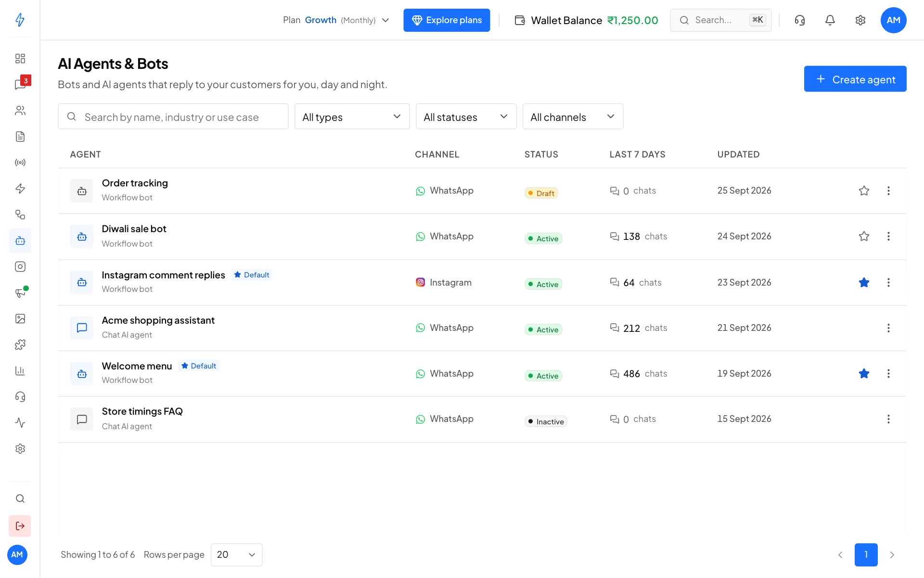Open the Acme shopping assistant agent
Screen dimensions: 924x578
tap(158, 320)
